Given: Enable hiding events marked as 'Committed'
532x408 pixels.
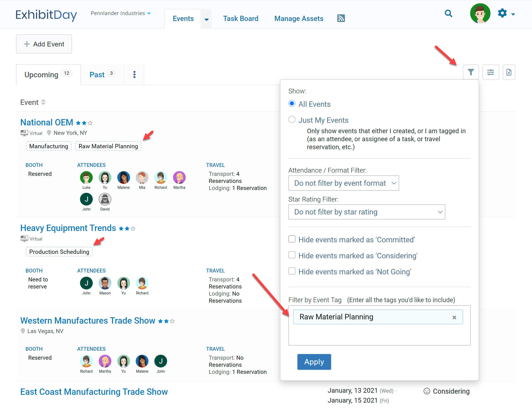Looking at the screenshot, I should click(291, 239).
